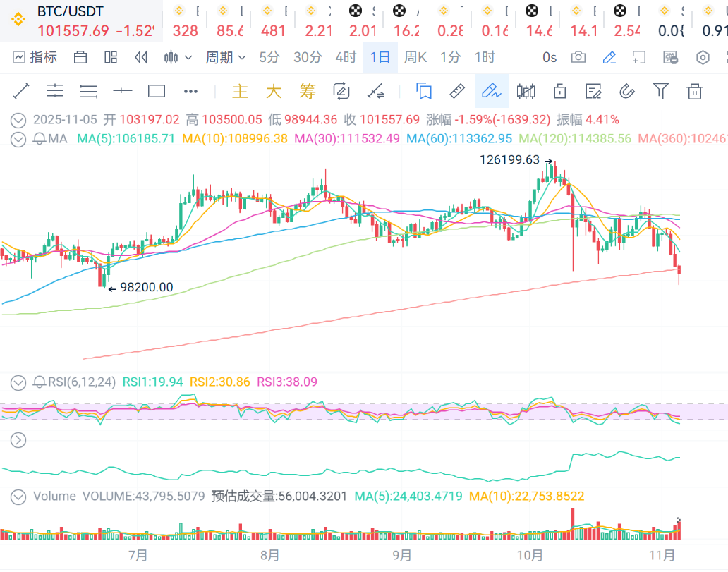Expand the collapsed indicator panel below RSI
This screenshot has height=572, width=728.
(18, 440)
